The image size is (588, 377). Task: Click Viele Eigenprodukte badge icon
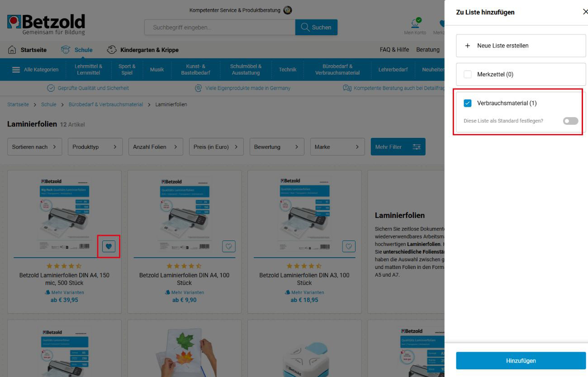coord(198,88)
